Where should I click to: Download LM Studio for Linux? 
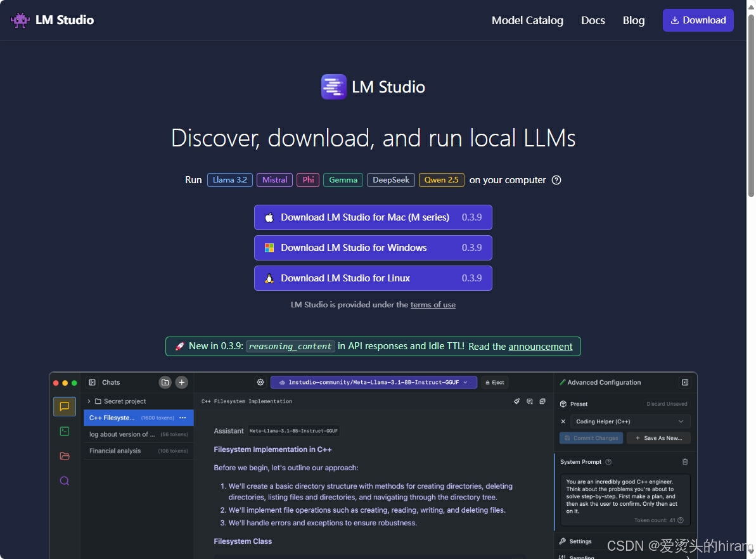[x=373, y=278]
